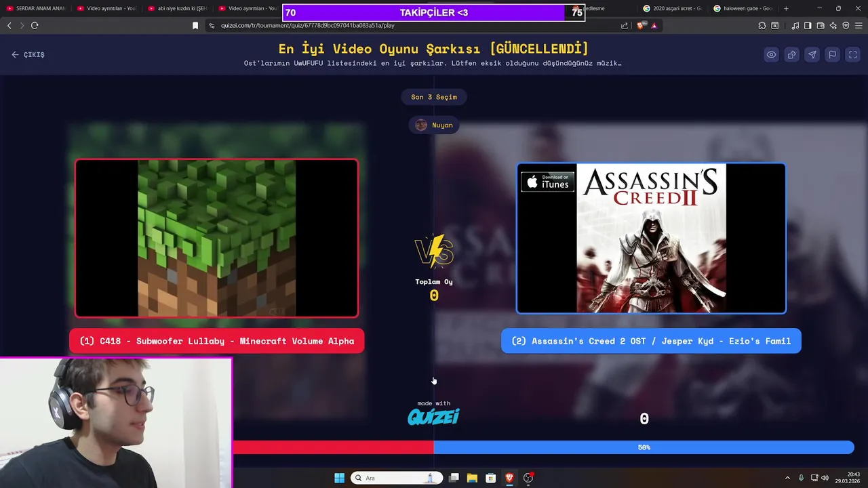
Task: Open the Windows Start menu
Action: pyautogui.click(x=339, y=478)
